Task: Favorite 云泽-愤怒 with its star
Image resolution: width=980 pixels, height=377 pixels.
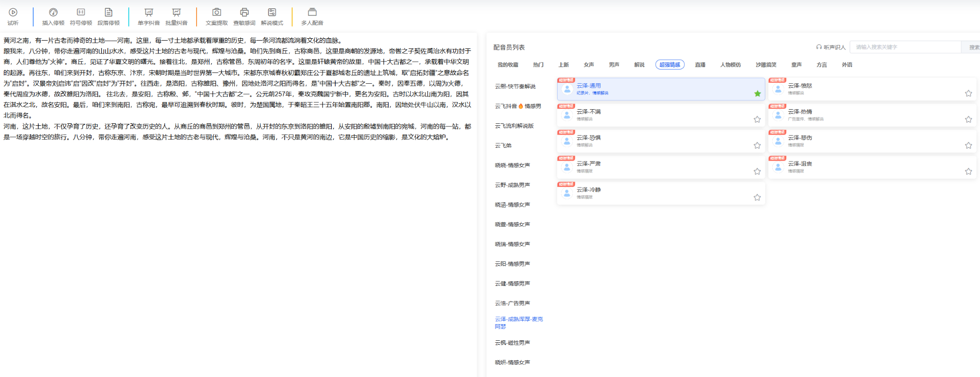Action: point(969,94)
